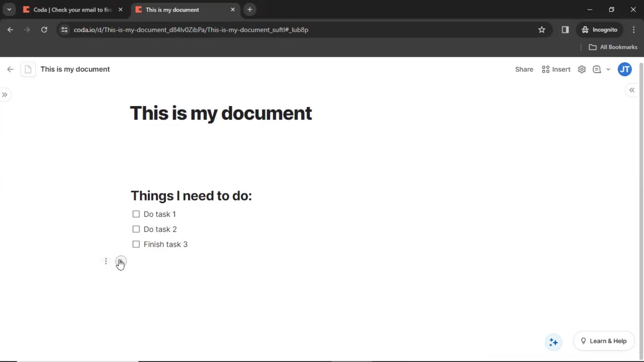Click the user avatar icon
This screenshot has height=362, width=644.
(x=625, y=69)
